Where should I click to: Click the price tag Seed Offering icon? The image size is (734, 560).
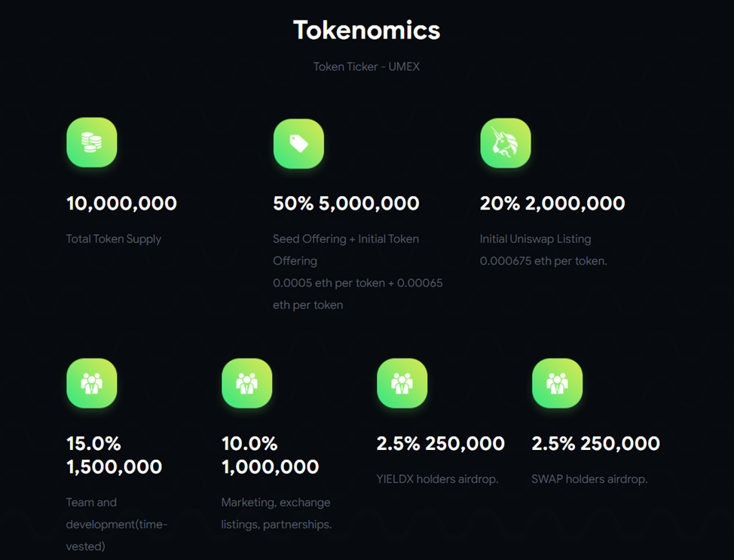click(x=298, y=143)
